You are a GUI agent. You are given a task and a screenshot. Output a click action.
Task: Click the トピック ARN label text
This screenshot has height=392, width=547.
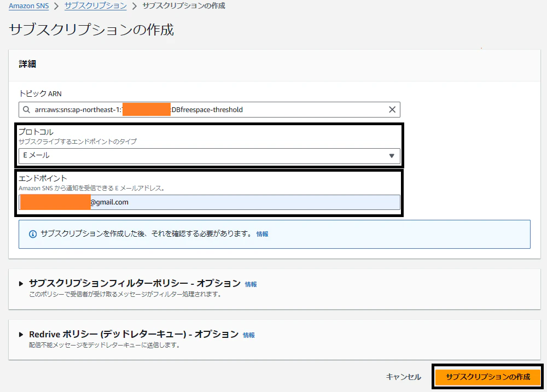[x=40, y=93]
